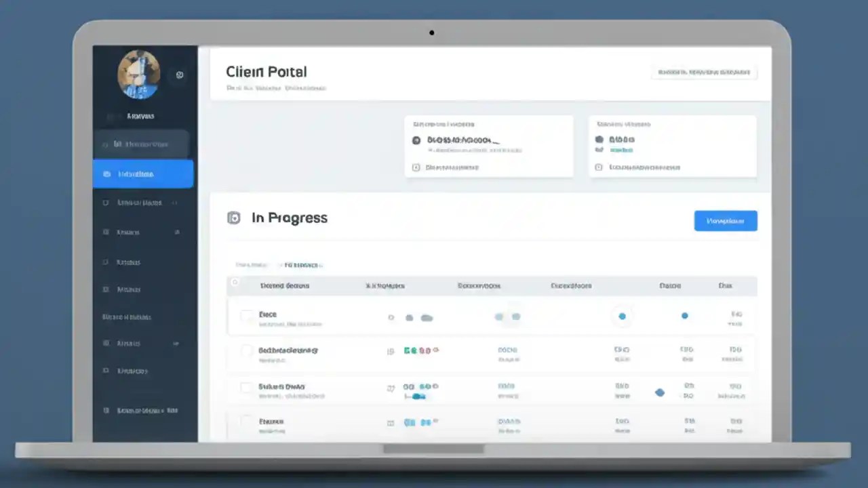Screen dimensions: 868x488
Task: Expand the chevron beside the lower sidebar entry
Action: [x=176, y=344]
